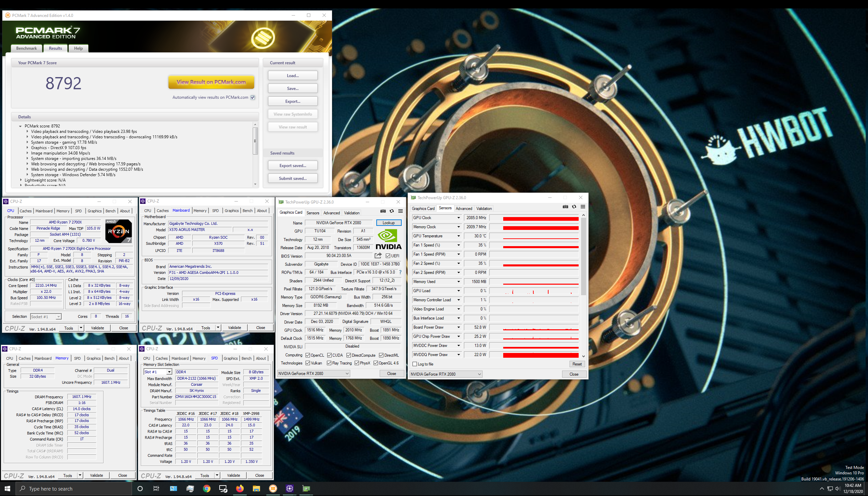
Task: Click the Reset button in GPU-Z Sensors
Action: tap(577, 364)
